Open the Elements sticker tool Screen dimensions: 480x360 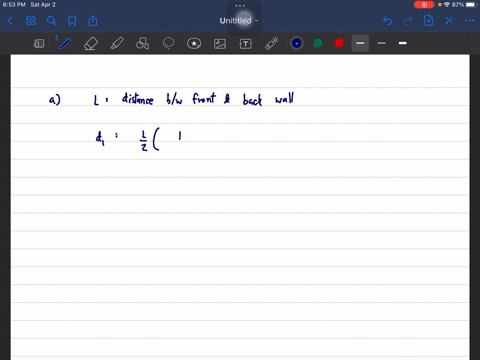tap(194, 44)
